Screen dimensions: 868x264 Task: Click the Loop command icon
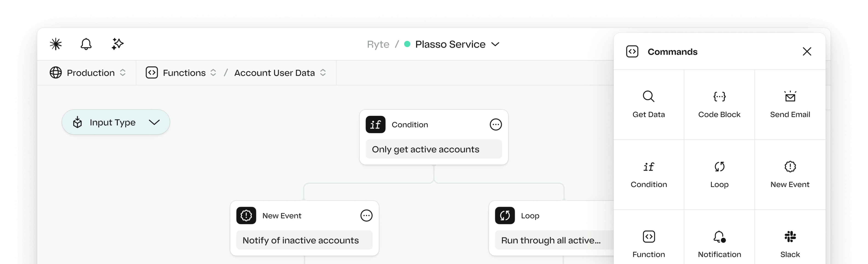(x=719, y=167)
